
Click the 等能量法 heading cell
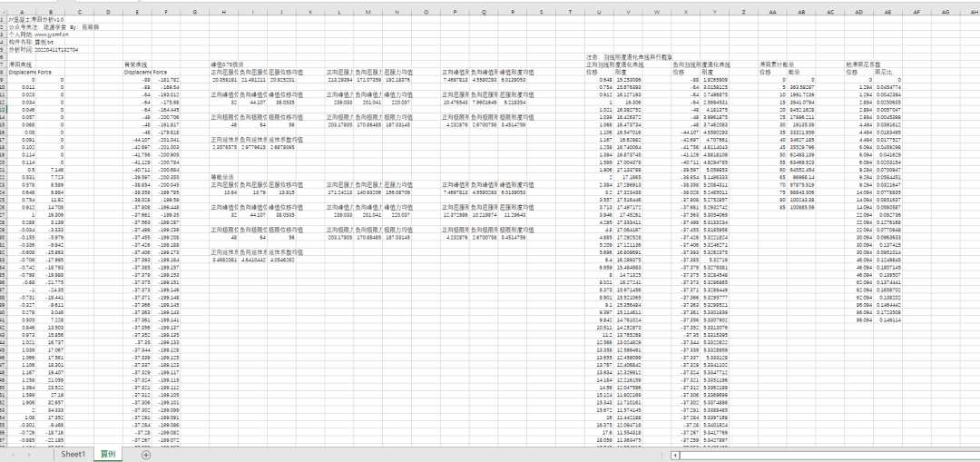(x=224, y=178)
